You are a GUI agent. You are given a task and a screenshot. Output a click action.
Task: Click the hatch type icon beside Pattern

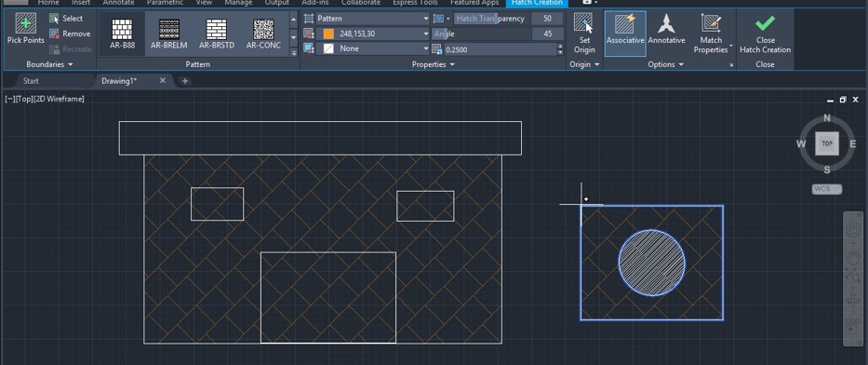(x=309, y=19)
